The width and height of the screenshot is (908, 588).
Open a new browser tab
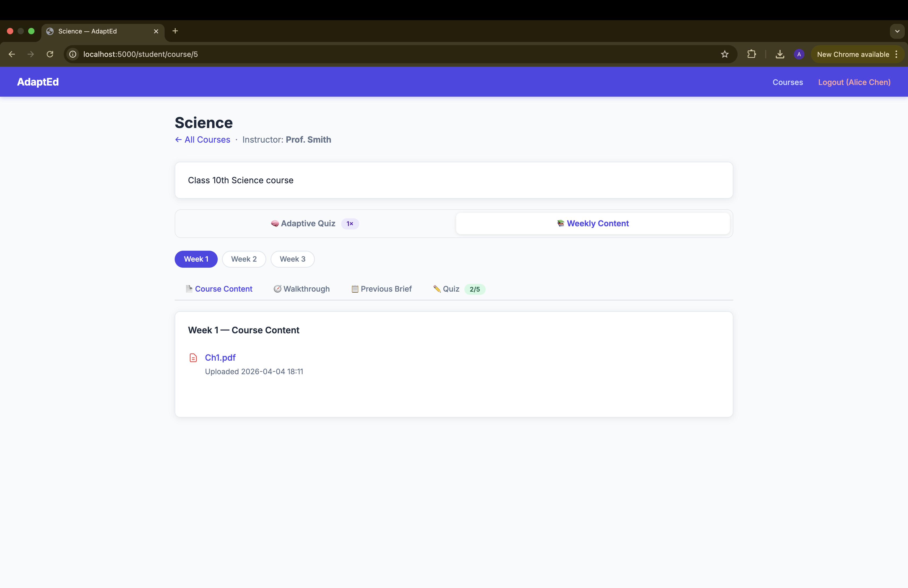coord(175,31)
